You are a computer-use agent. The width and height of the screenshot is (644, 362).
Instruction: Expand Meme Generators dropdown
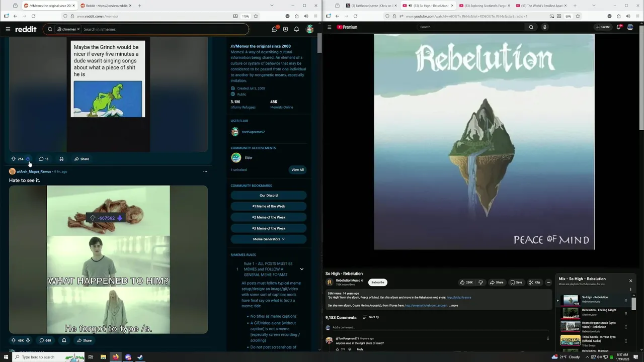tap(269, 239)
